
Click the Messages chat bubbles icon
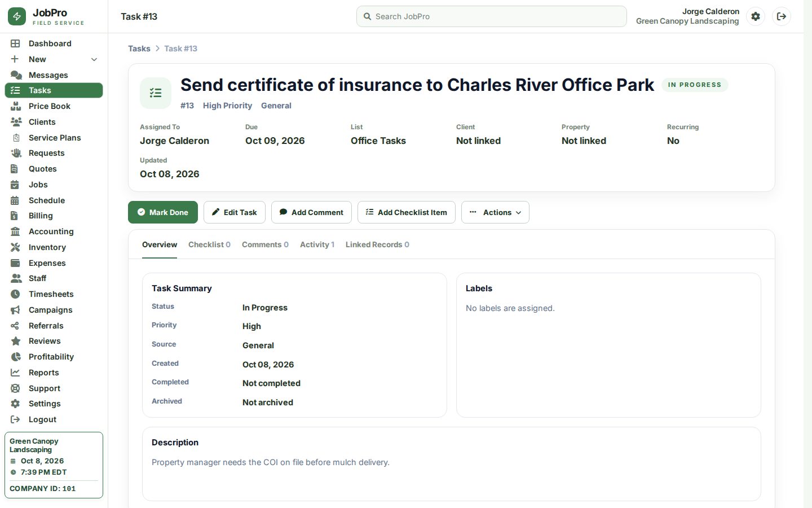16,75
